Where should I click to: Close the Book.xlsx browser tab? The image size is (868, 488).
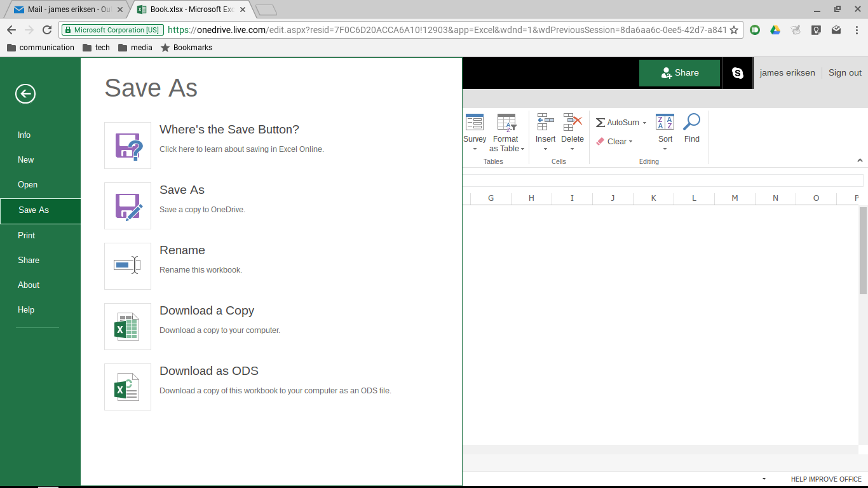tap(242, 10)
